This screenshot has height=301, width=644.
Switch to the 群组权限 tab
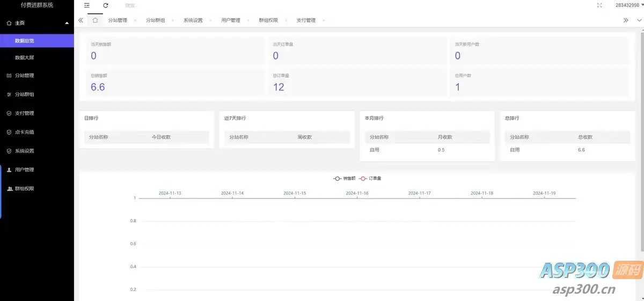point(268,20)
